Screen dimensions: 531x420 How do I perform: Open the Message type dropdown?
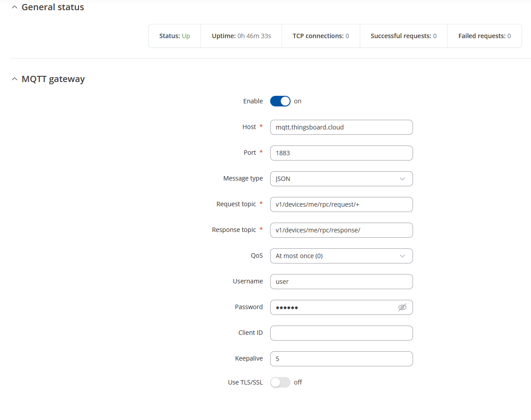(341, 179)
